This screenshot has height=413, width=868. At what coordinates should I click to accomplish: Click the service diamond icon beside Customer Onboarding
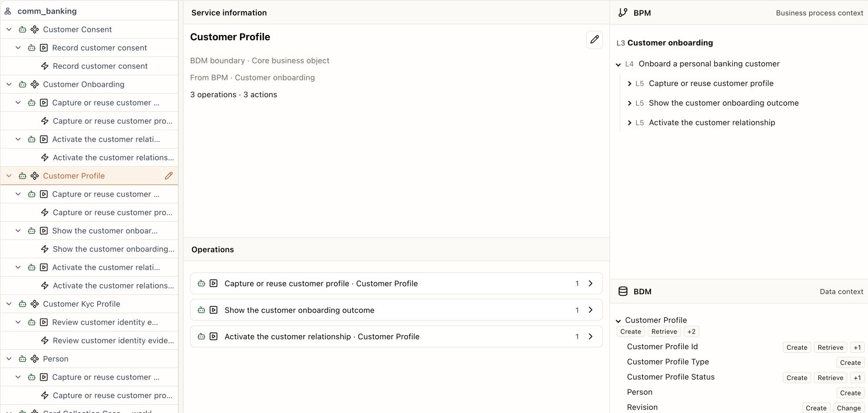pos(35,84)
